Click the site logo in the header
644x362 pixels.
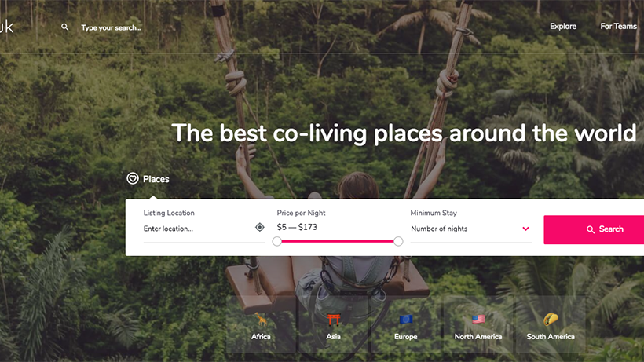[x=6, y=27]
